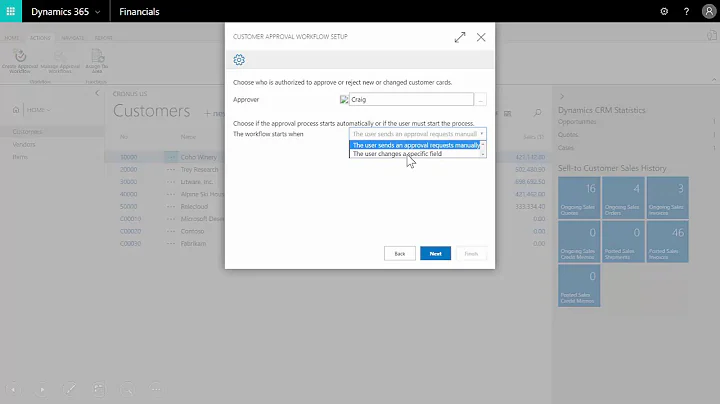720x404 pixels.
Task: Click the zoom magnifier icon at bottom
Action: [x=128, y=389]
